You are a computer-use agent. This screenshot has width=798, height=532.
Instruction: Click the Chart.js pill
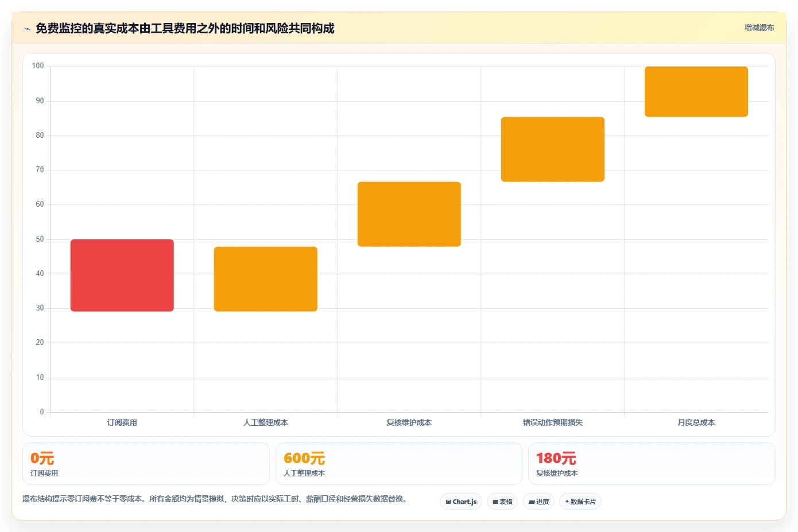coord(461,502)
